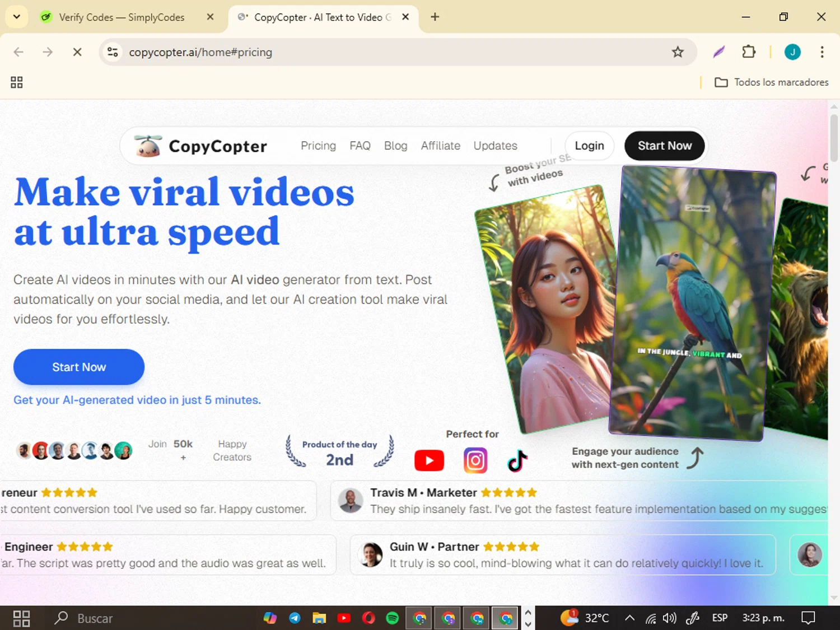Click the purple feather extension icon
This screenshot has width=840, height=630.
pos(718,52)
